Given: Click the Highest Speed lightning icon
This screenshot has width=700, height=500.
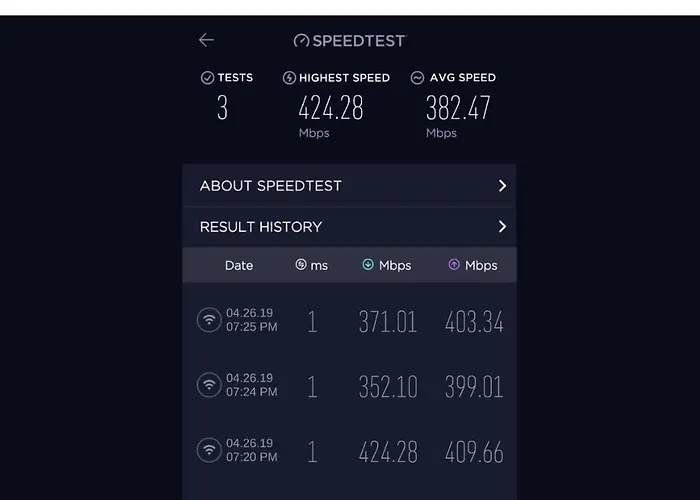Looking at the screenshot, I should click(289, 78).
